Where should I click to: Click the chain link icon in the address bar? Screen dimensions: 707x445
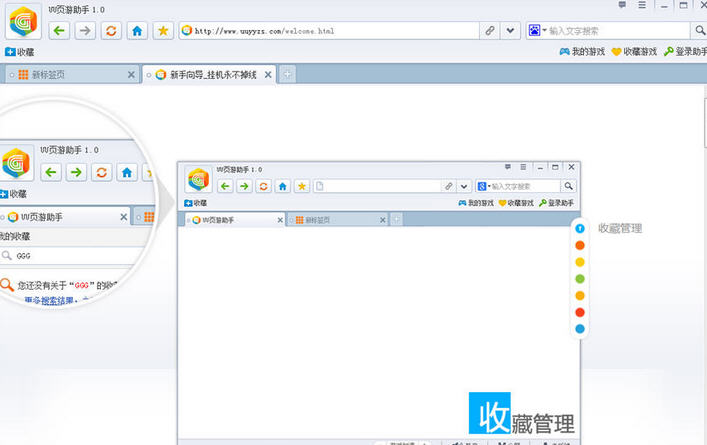490,31
